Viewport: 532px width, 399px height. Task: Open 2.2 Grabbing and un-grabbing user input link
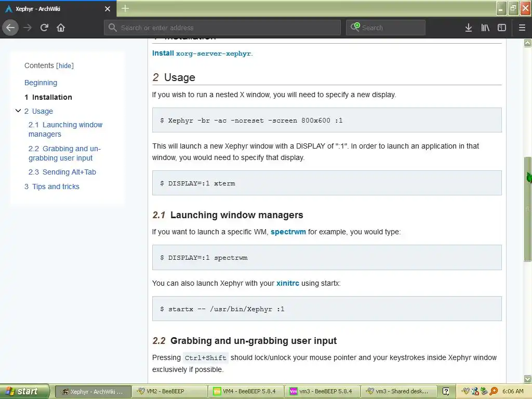[64, 153]
